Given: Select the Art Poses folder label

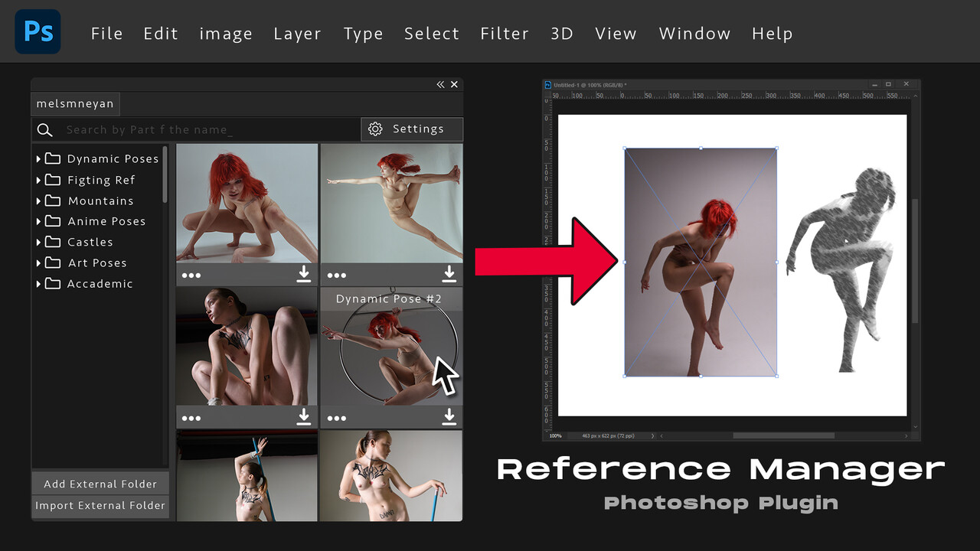Looking at the screenshot, I should [x=97, y=262].
